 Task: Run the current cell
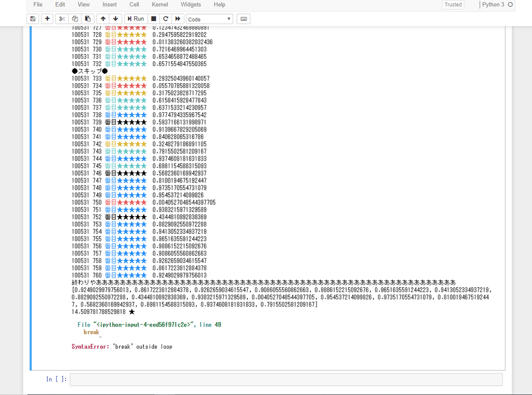coord(136,19)
